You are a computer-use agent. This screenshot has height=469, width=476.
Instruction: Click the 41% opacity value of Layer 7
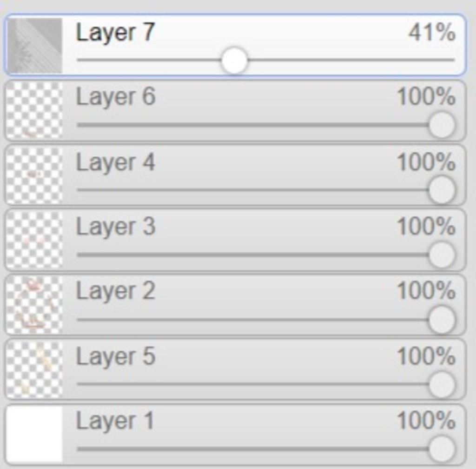coord(432,33)
